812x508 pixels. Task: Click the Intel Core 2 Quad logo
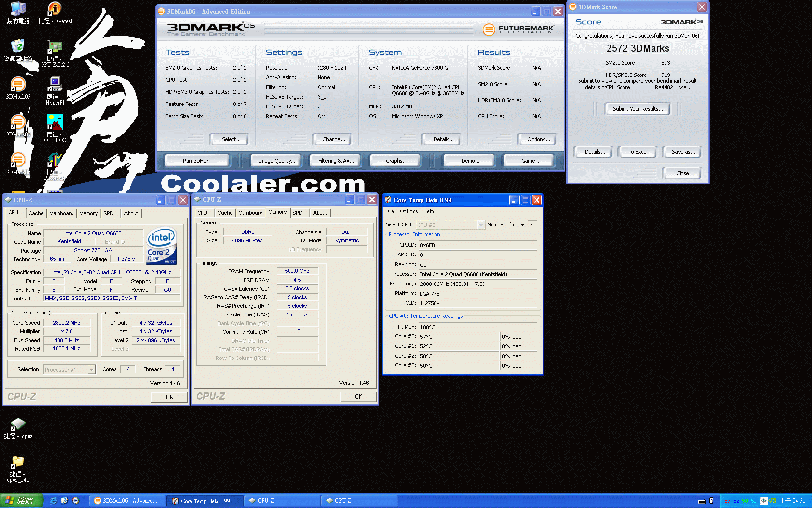point(162,246)
